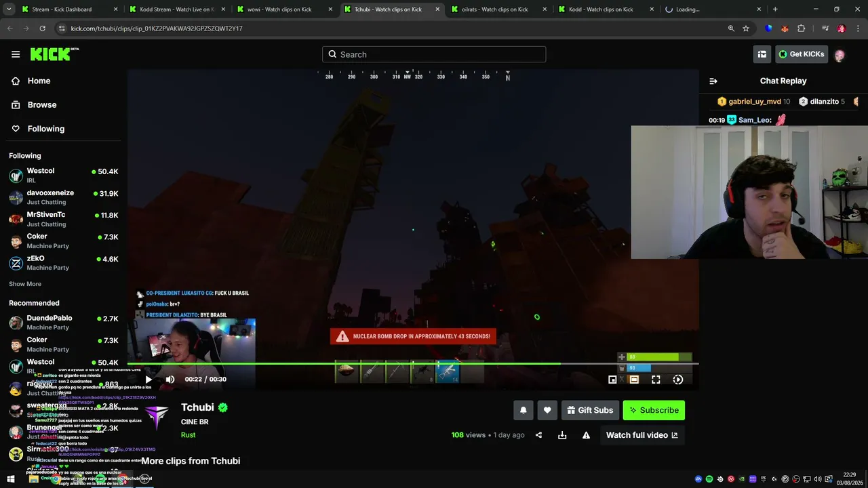Toggle notifications bell for Tchubi

point(523,410)
